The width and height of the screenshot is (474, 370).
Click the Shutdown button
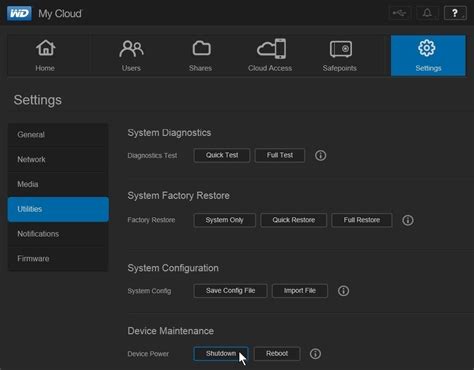click(x=221, y=354)
